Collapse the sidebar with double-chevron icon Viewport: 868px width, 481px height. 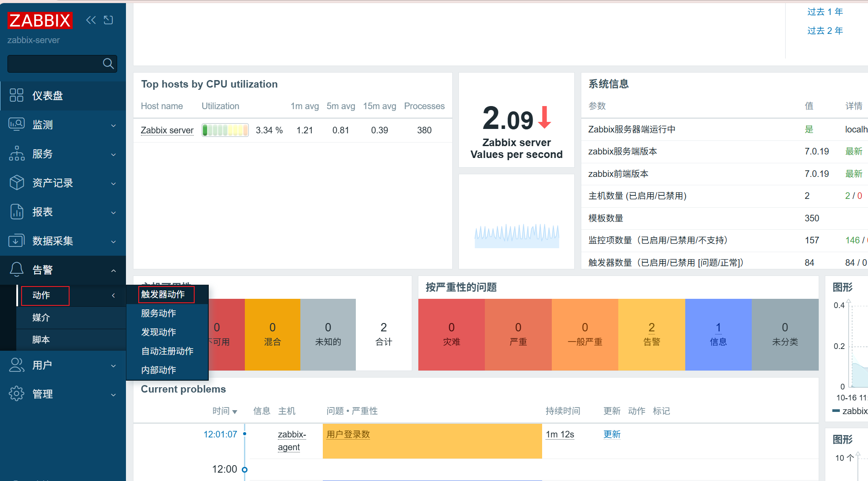pyautogui.click(x=91, y=20)
